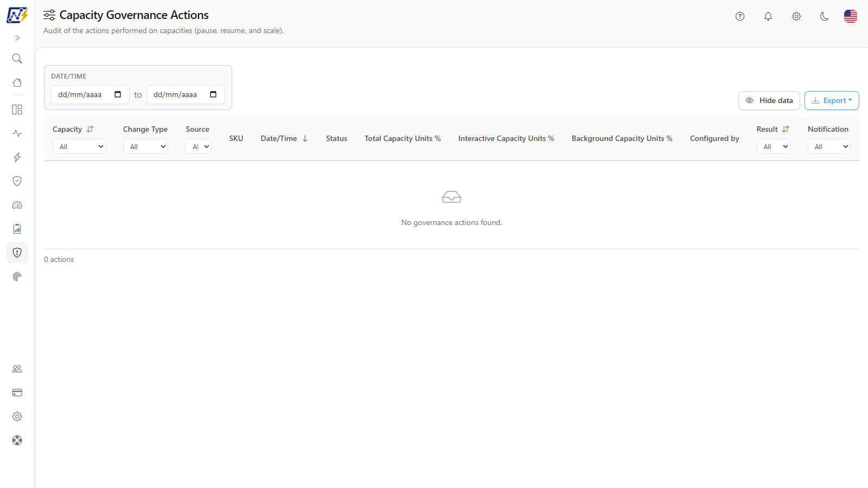Open the notifications bell icon
This screenshot has height=488, width=868.
[x=768, y=16]
